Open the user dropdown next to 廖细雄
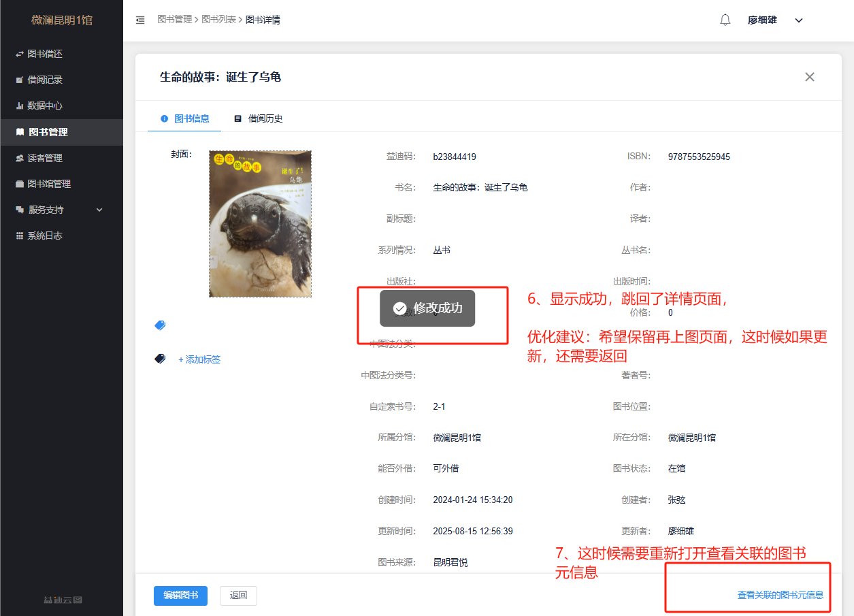This screenshot has width=854, height=616. 799,20
